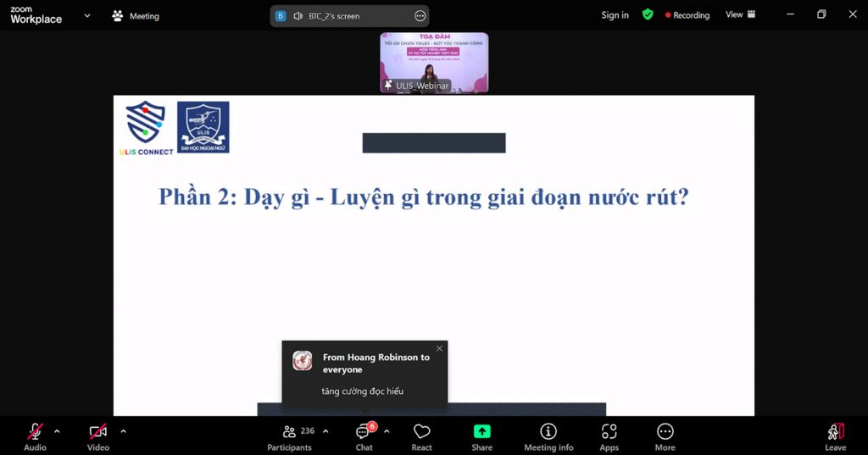Click the green Share screen button
This screenshot has height=455, width=868.
point(481,436)
